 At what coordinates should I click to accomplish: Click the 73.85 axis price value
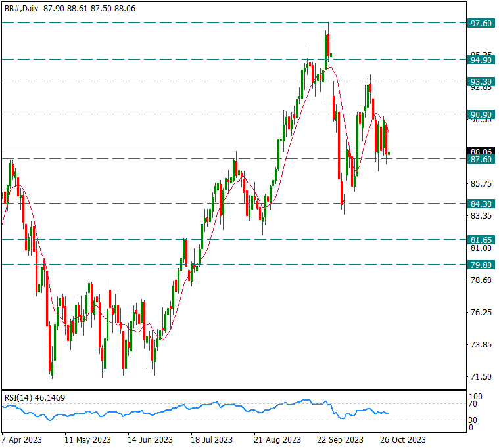[x=481, y=345]
